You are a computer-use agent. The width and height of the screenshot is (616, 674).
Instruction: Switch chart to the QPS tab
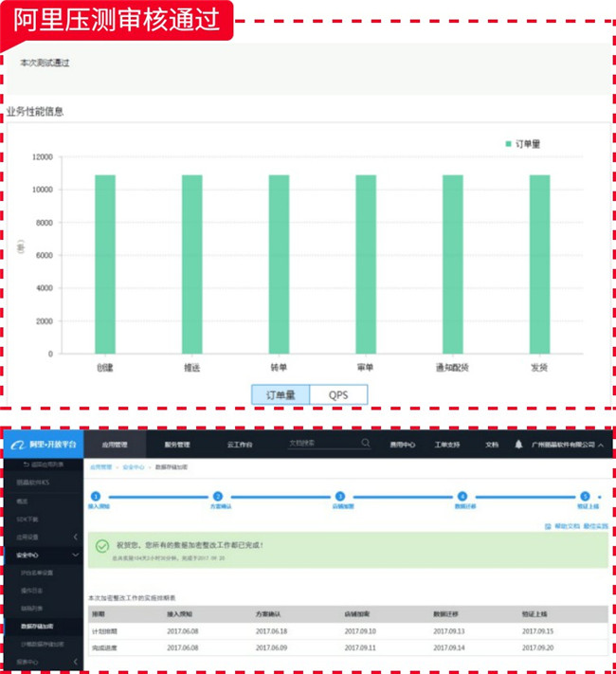click(338, 394)
